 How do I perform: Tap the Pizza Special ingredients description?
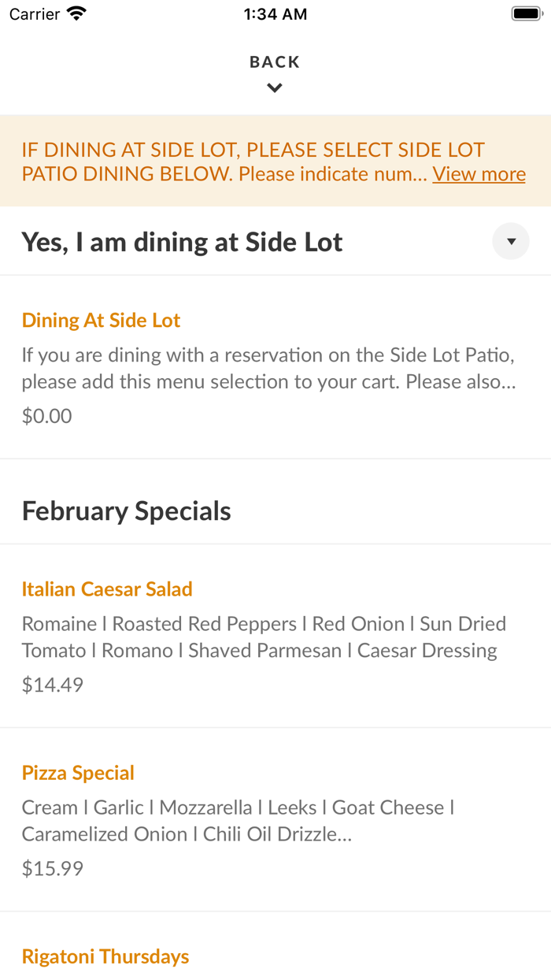238,820
